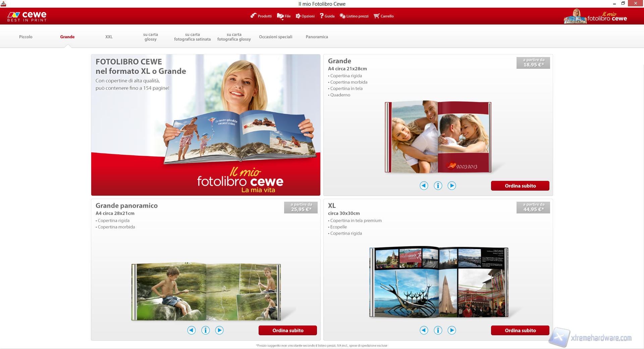Click Ordina subito for XL book

[520, 331]
